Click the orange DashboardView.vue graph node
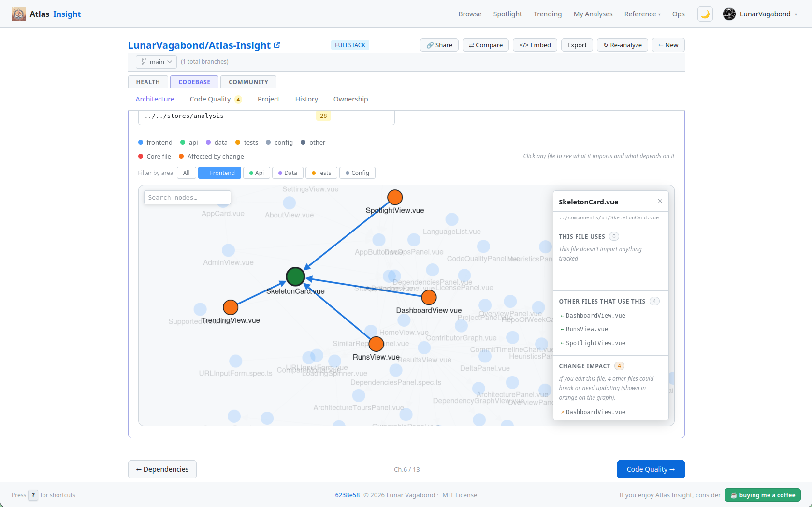The height and width of the screenshot is (507, 812). [429, 297]
